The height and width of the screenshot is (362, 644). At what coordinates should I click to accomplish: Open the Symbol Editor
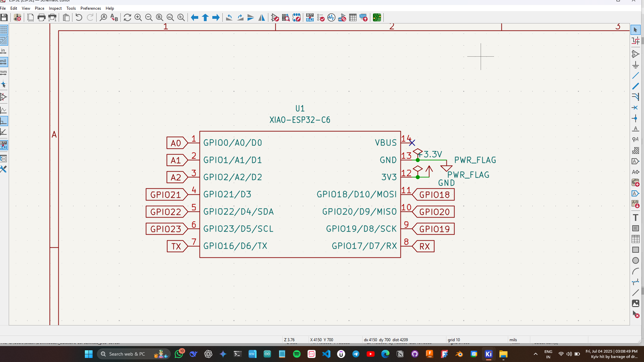275,17
